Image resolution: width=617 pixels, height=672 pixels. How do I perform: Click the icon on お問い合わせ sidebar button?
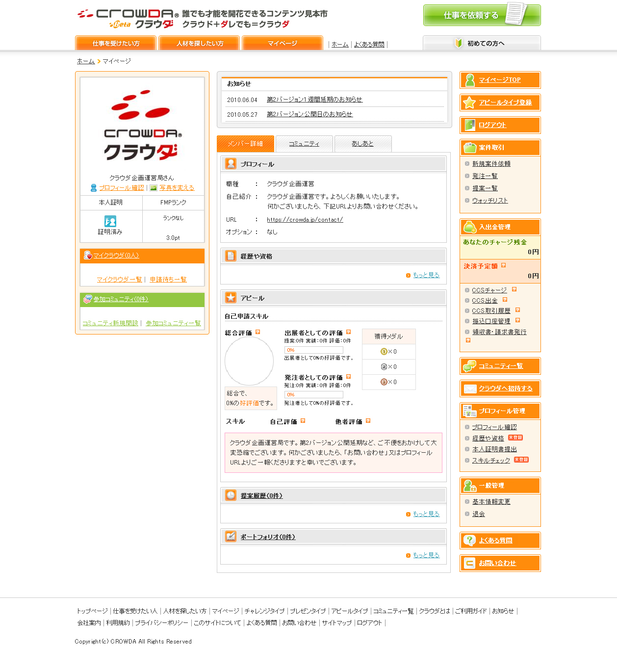[470, 563]
